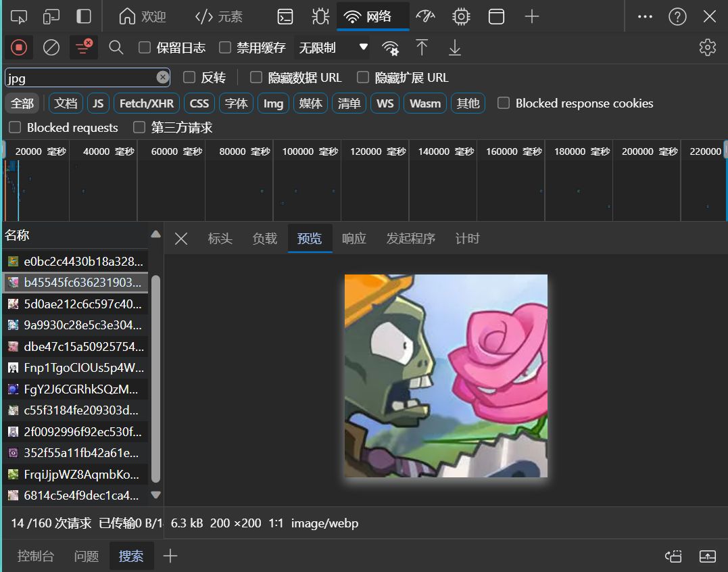Open the 欢迎 welcome tab
Image resolution: width=728 pixels, height=572 pixels.
tap(143, 17)
